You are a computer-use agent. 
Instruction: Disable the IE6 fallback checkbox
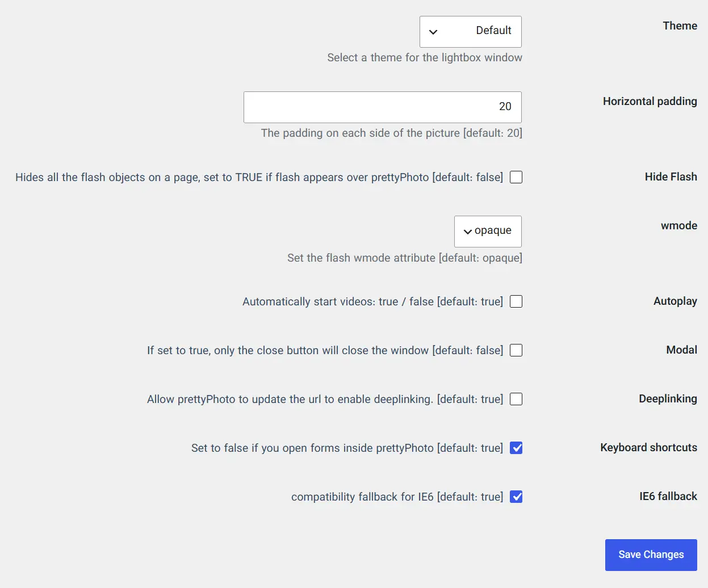(516, 497)
